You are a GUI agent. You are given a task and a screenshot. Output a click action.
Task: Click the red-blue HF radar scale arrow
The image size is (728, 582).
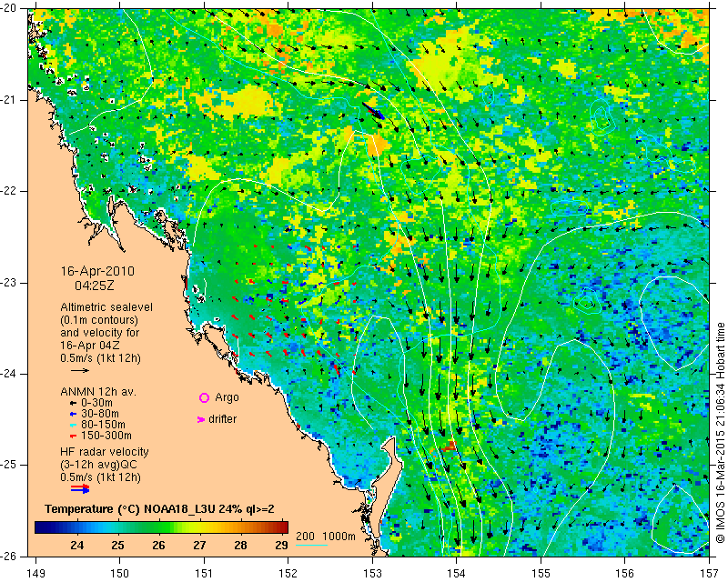click(x=80, y=488)
